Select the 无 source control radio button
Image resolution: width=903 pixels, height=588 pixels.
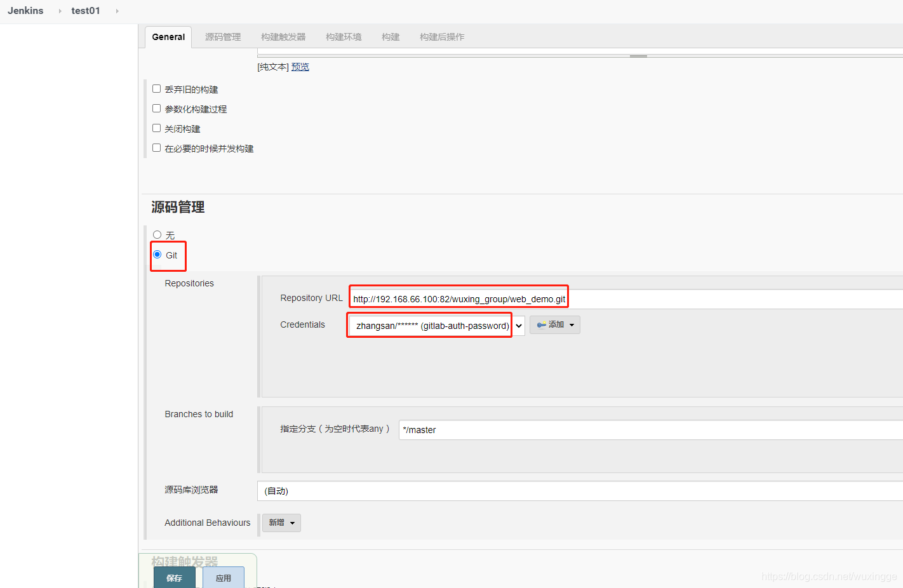click(x=157, y=235)
